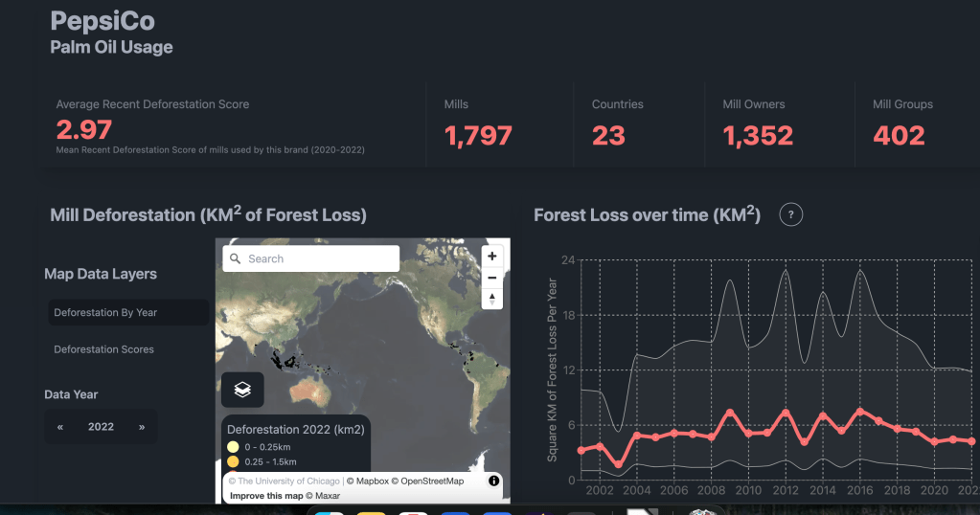The width and height of the screenshot is (980, 515).
Task: Zoom in on the deforestation map
Action: pyautogui.click(x=492, y=257)
